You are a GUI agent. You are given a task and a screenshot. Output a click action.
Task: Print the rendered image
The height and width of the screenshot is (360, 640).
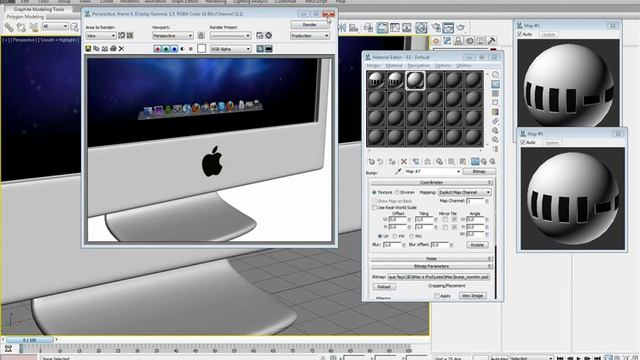tap(113, 49)
